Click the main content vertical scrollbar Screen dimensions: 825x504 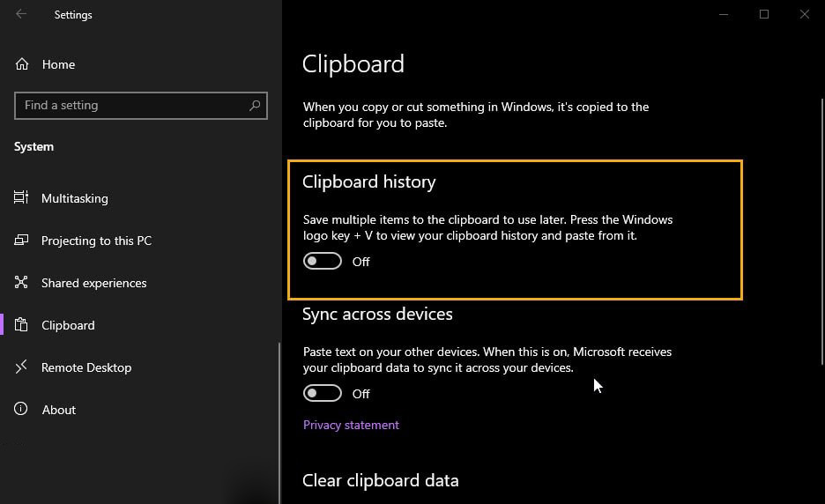coord(821,232)
